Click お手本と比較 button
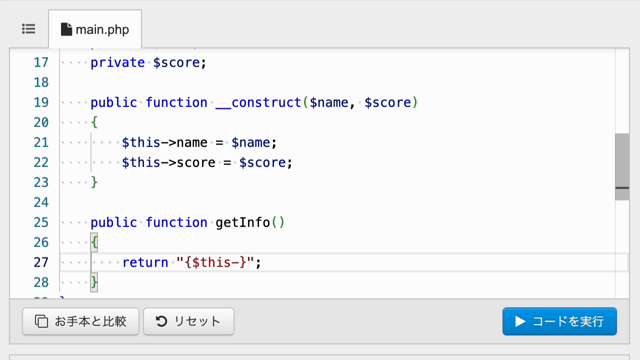The image size is (640, 360). (x=81, y=321)
